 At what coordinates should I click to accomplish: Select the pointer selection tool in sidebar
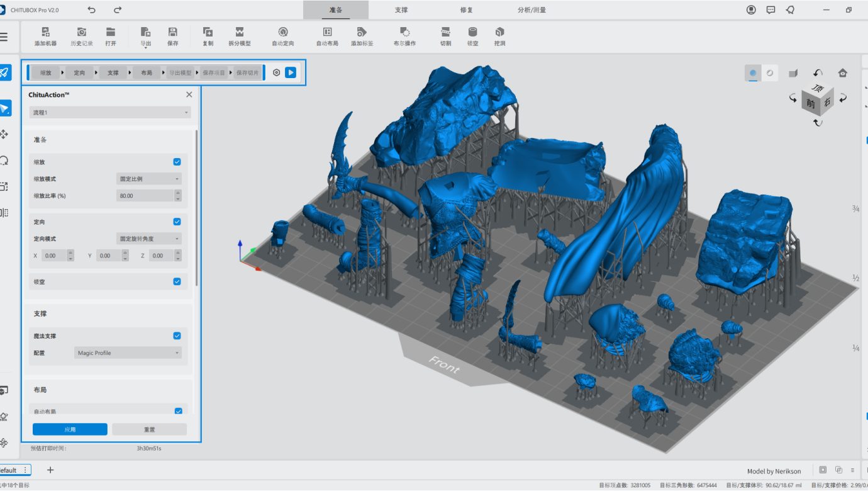point(4,108)
